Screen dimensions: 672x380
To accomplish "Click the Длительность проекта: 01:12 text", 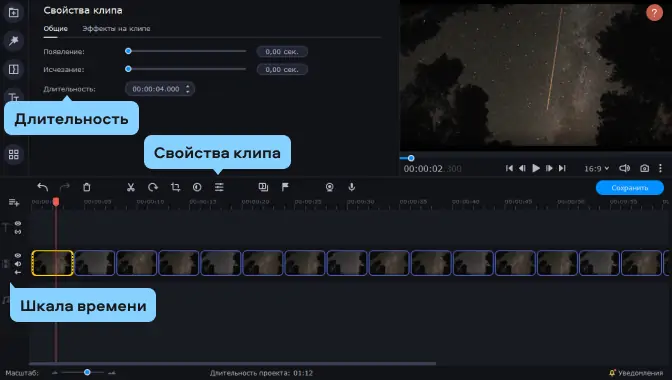I will coord(261,373).
